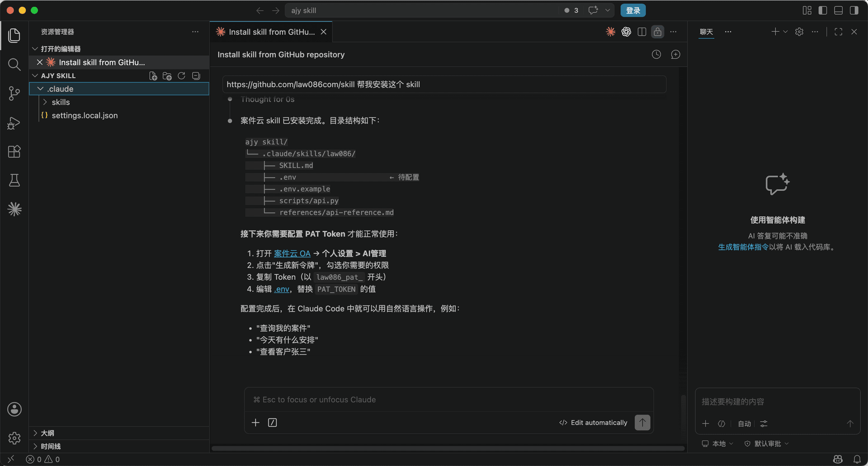Open the Manage gear in activity bar
The height and width of the screenshot is (466, 868).
pos(14,438)
